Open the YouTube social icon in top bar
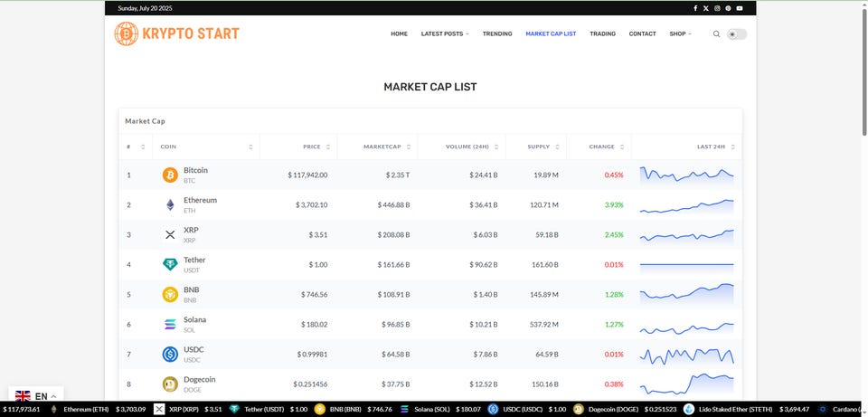This screenshot has width=868, height=417. 739,8
